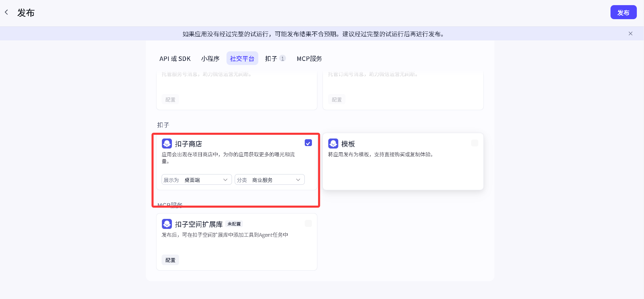Viewport: 644px width, 299px height.
Task: Select the 社交平台 tab
Action: point(242,58)
